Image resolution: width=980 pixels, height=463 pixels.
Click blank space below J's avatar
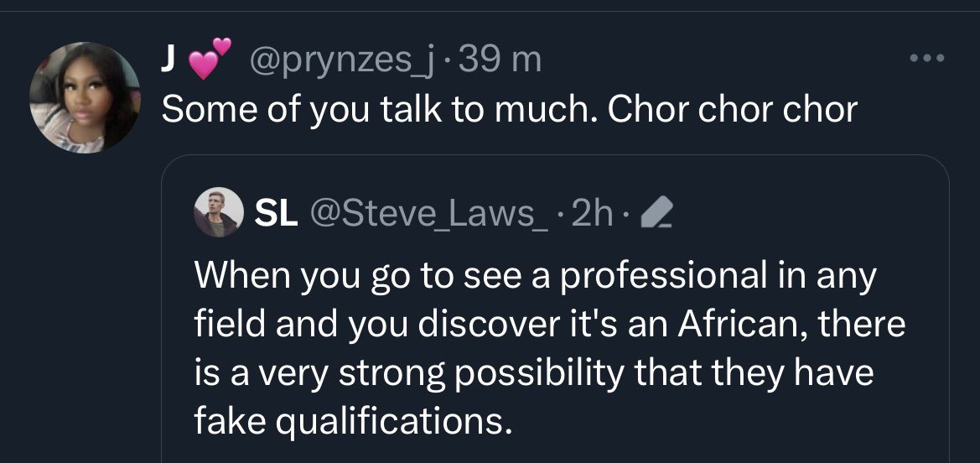pyautogui.click(x=86, y=294)
